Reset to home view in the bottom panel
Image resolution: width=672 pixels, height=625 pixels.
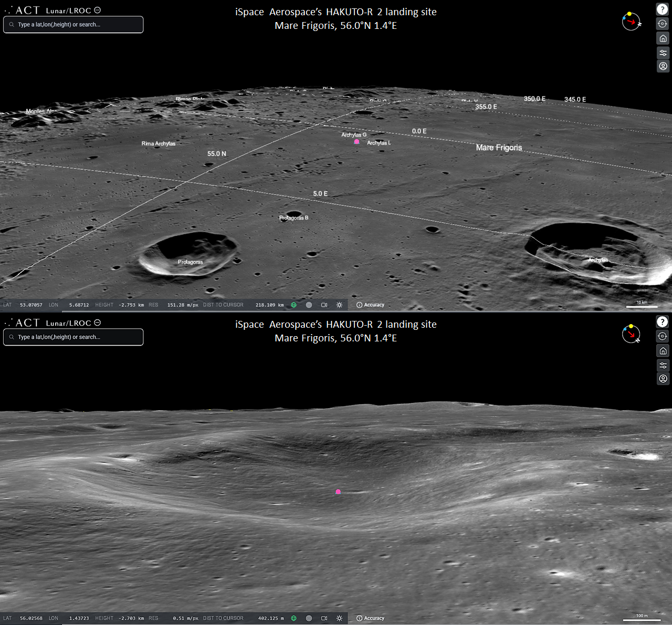663,351
